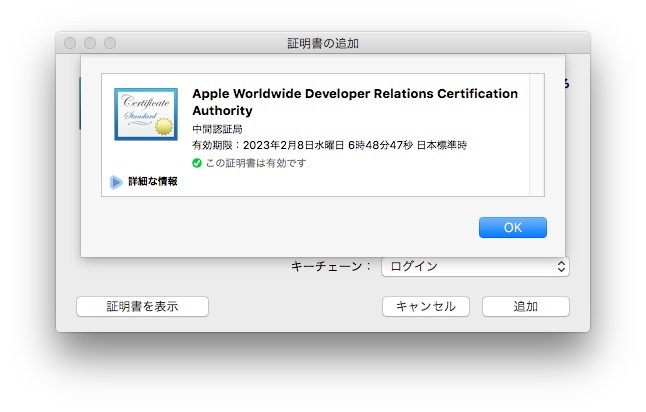Click the キーチェーン label
The width and height of the screenshot is (646, 412).
tap(331, 266)
